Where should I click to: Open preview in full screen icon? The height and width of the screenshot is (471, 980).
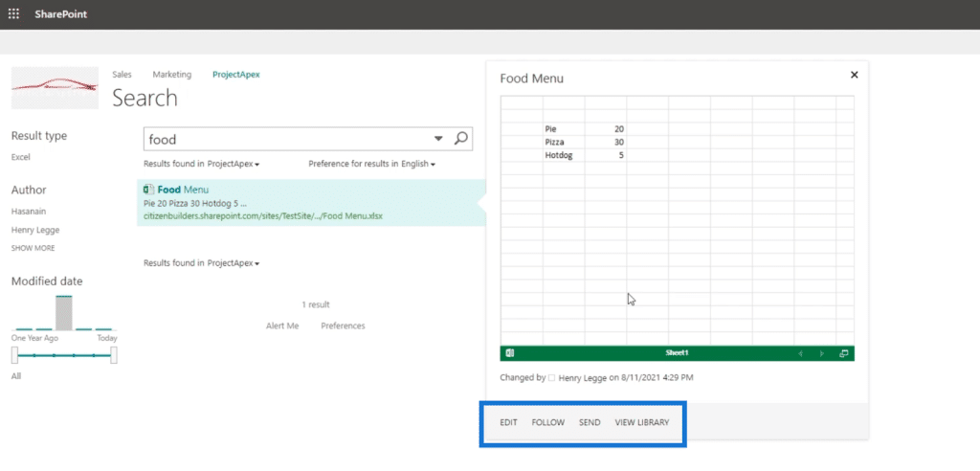(844, 353)
